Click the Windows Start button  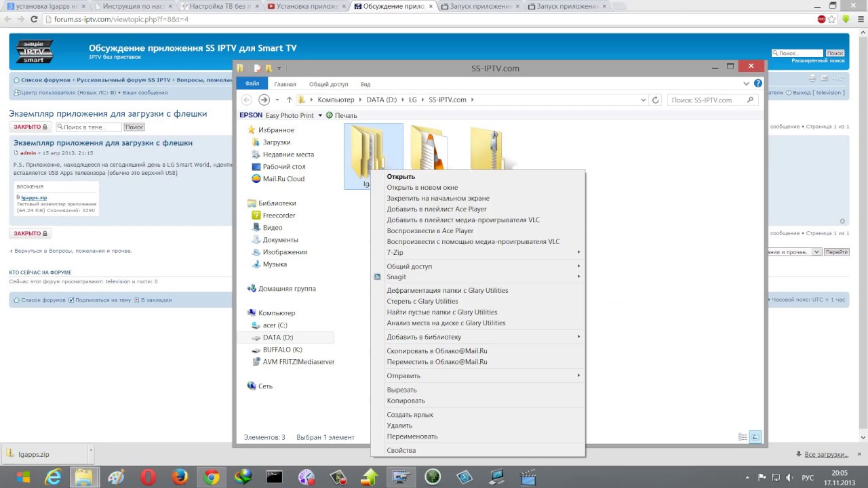22,477
